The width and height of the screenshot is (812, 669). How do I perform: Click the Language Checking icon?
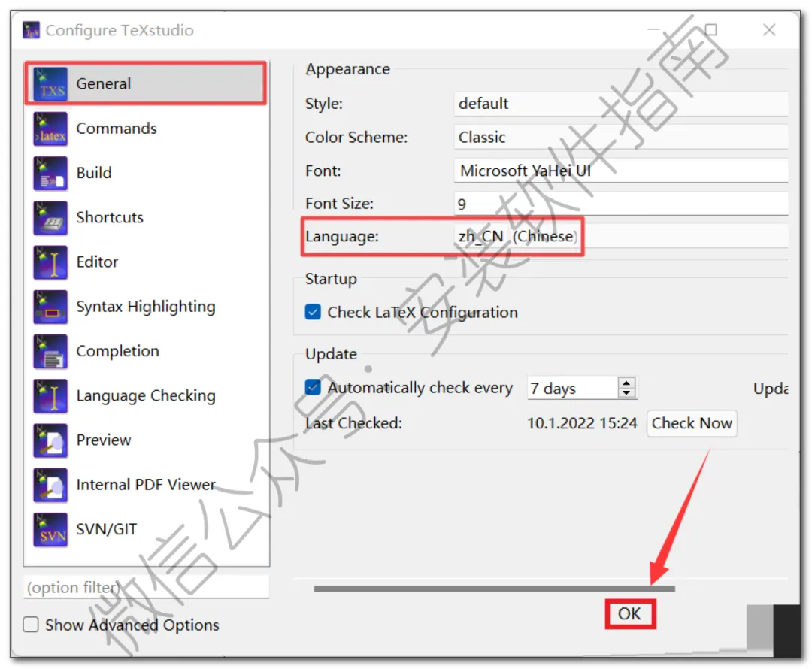click(50, 395)
